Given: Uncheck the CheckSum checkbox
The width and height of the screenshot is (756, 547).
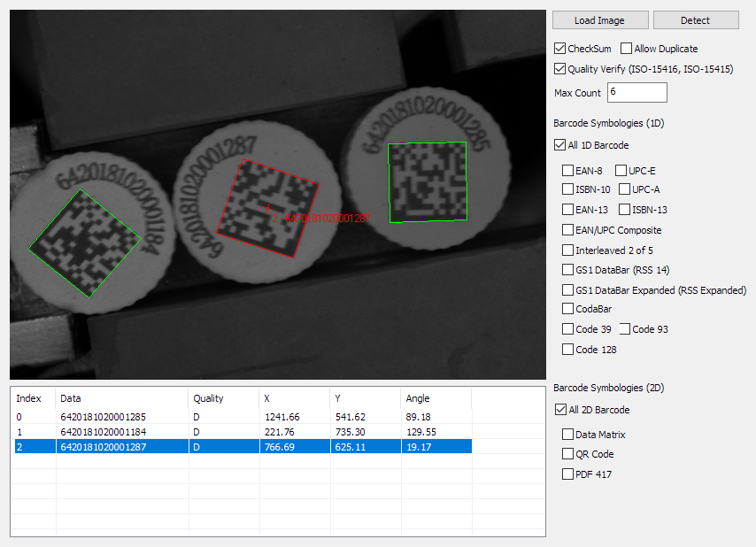Looking at the screenshot, I should (x=559, y=49).
